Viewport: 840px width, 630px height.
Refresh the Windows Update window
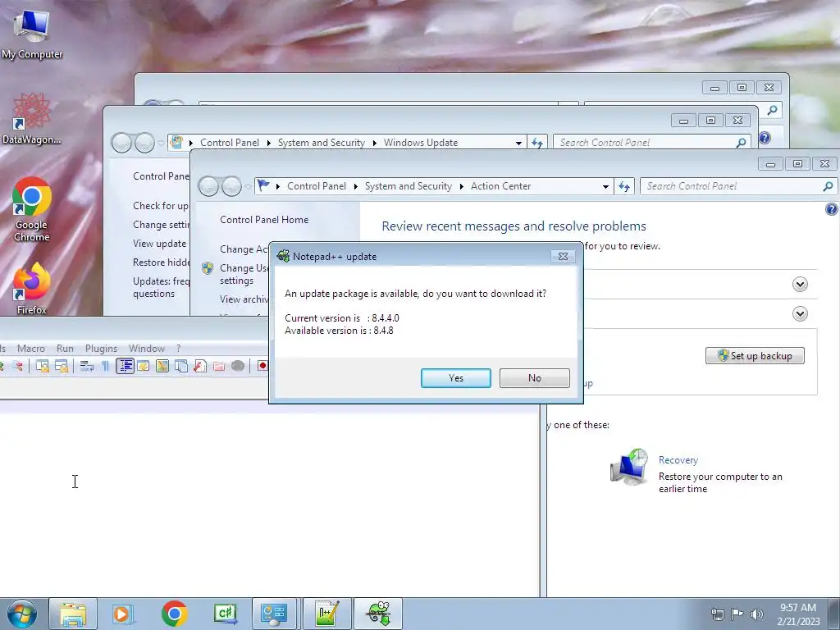pyautogui.click(x=537, y=143)
